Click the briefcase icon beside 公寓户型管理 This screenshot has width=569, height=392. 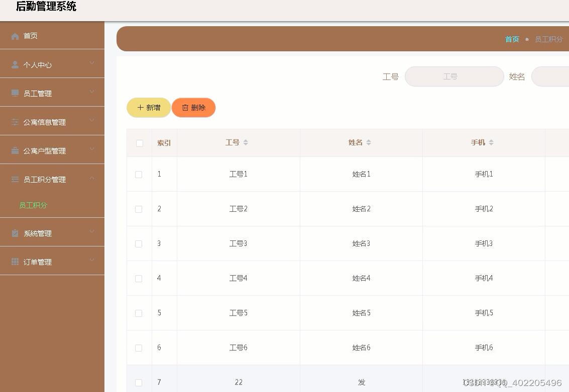click(x=15, y=151)
